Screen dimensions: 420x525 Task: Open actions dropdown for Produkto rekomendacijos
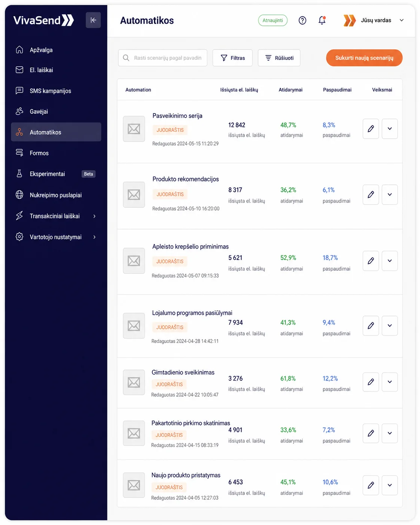pyautogui.click(x=390, y=195)
